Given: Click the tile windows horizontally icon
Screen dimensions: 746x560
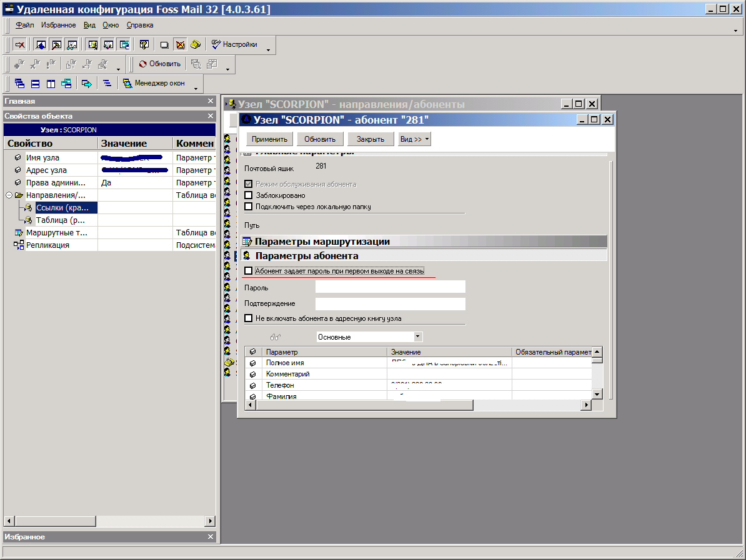Looking at the screenshot, I should 36,83.
